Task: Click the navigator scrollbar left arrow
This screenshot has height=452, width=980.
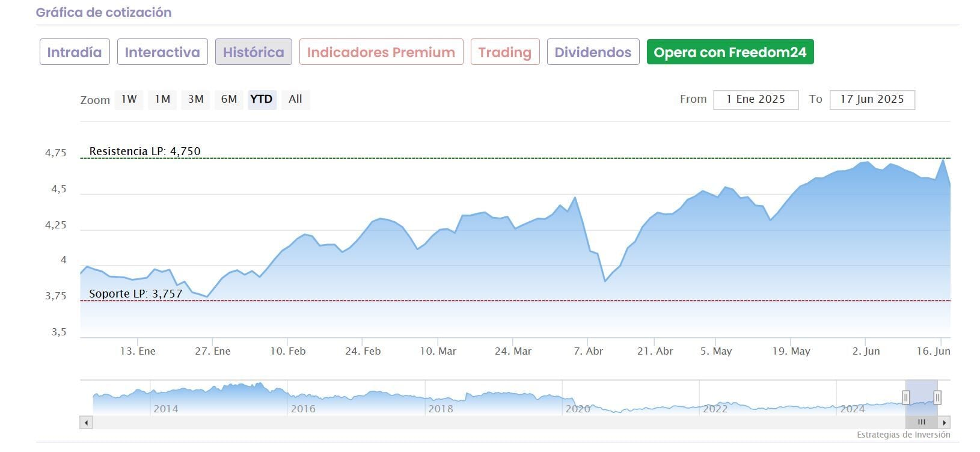Action: click(x=87, y=423)
